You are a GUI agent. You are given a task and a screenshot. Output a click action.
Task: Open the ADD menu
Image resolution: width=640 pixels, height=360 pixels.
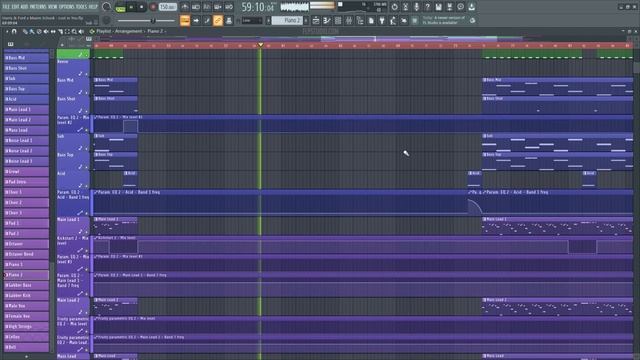[x=25, y=7]
